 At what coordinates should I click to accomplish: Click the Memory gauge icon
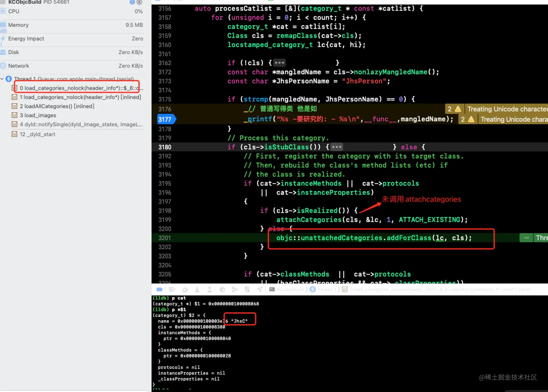(x=3, y=25)
